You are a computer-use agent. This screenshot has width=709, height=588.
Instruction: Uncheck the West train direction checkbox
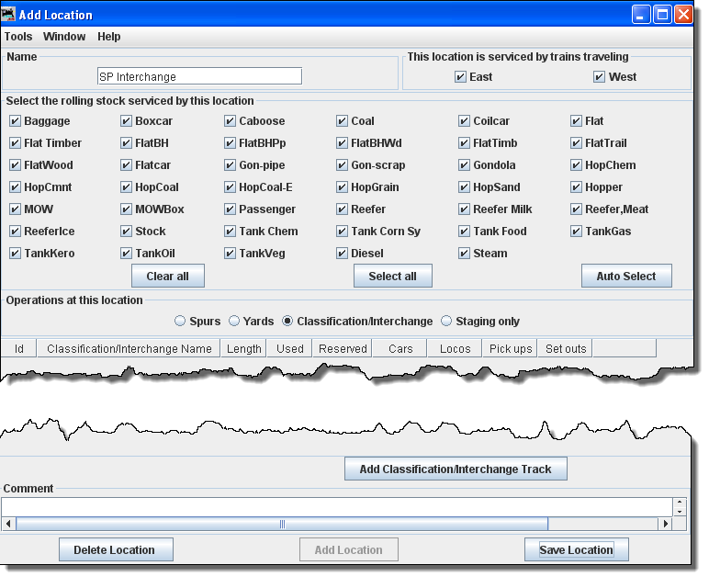[x=600, y=77]
